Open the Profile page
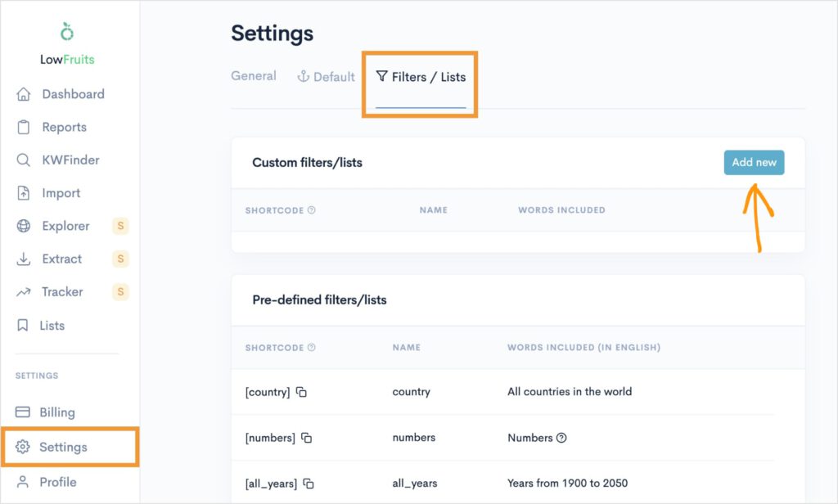This screenshot has height=504, width=838. point(59,482)
